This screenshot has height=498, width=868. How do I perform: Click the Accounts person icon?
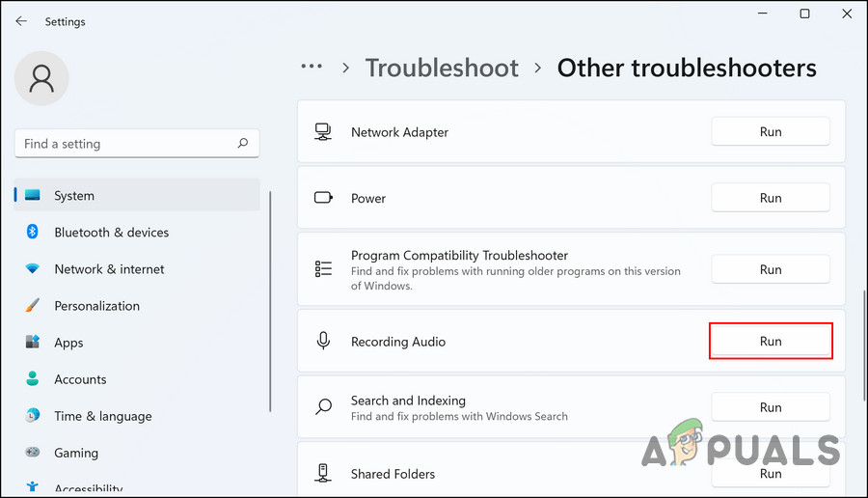pyautogui.click(x=32, y=379)
